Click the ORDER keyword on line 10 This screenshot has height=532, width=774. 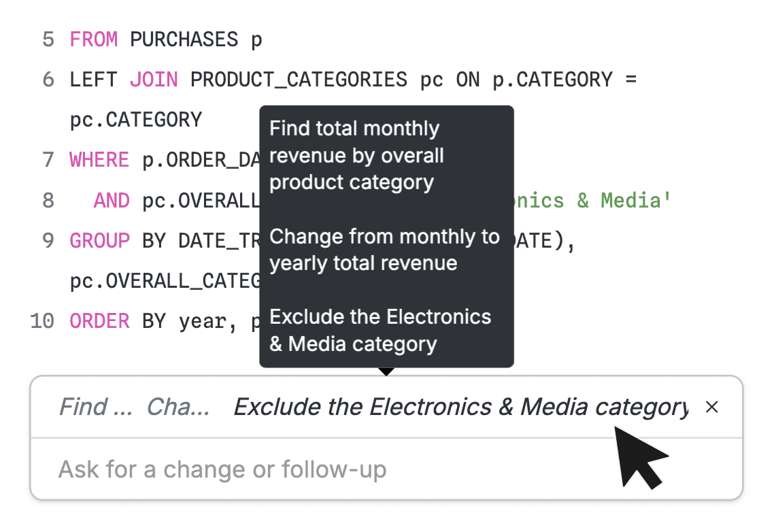[x=99, y=321]
